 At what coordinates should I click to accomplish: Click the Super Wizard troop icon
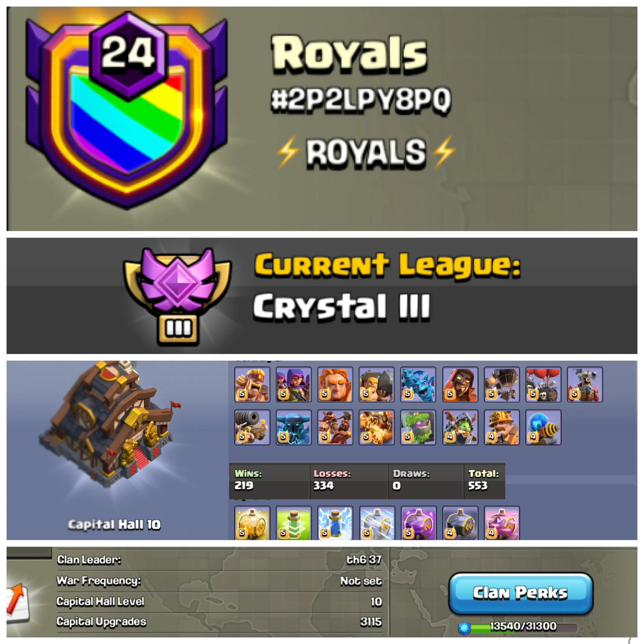click(460, 384)
